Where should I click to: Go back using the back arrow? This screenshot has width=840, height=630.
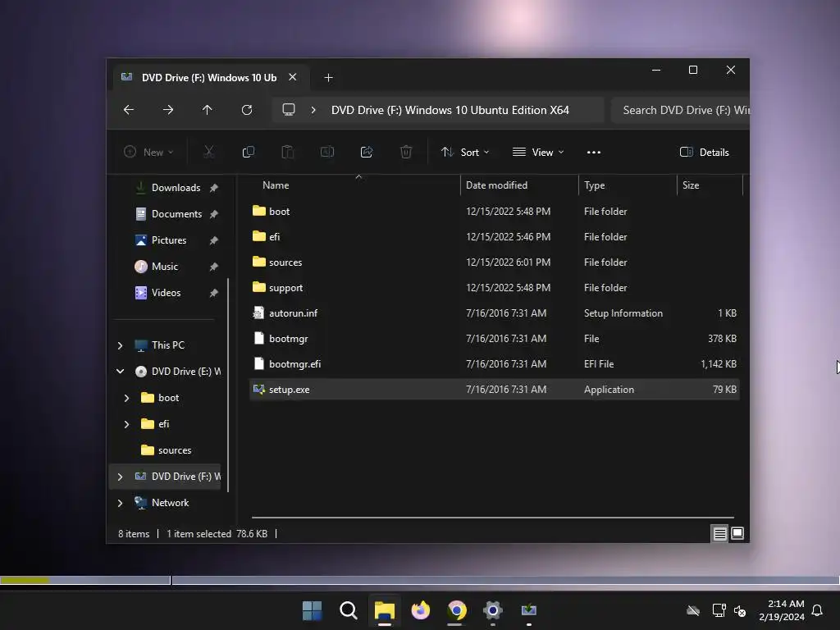[129, 110]
